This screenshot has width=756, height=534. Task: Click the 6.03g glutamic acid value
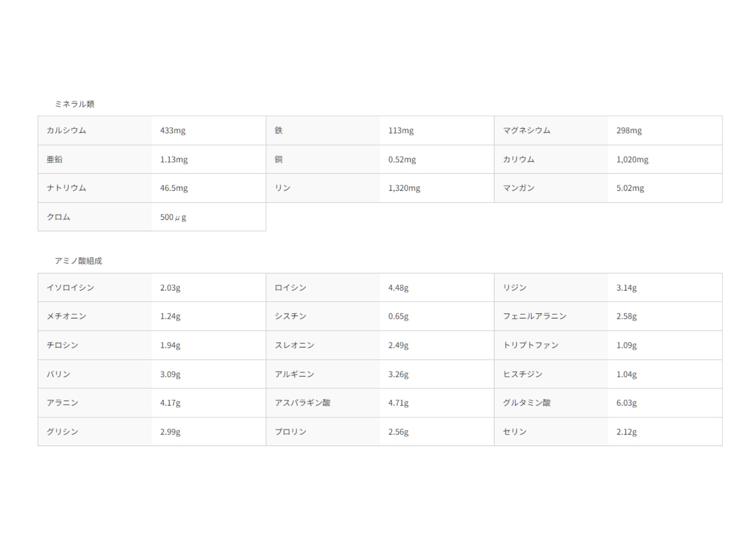[626, 403]
